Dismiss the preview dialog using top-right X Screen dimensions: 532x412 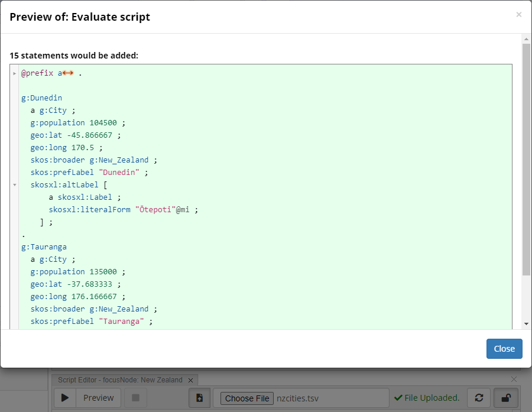pyautogui.click(x=518, y=15)
